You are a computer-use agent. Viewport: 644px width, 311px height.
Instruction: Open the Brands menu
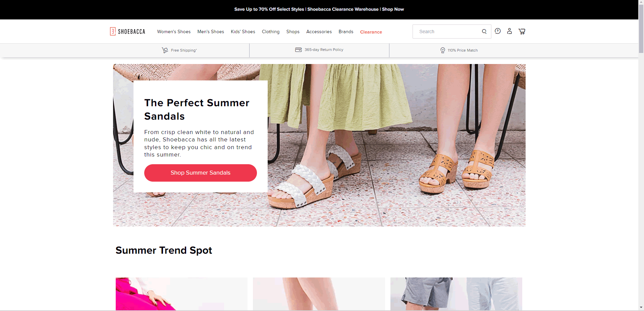(x=346, y=32)
